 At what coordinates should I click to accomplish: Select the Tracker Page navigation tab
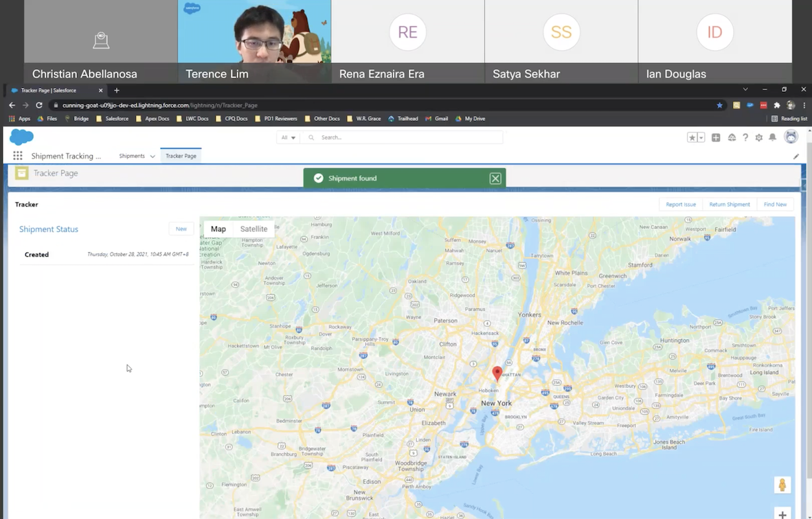[181, 156]
